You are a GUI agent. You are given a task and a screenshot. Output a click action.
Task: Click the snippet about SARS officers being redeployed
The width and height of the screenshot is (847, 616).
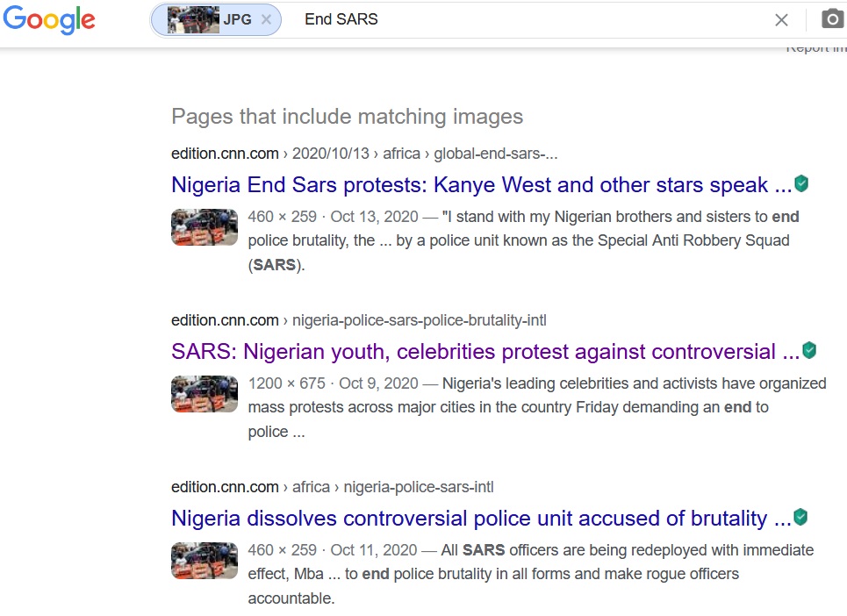coord(530,575)
